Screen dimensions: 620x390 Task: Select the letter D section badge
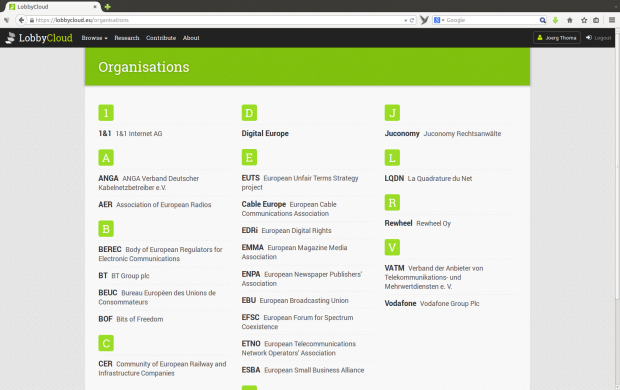(x=249, y=113)
